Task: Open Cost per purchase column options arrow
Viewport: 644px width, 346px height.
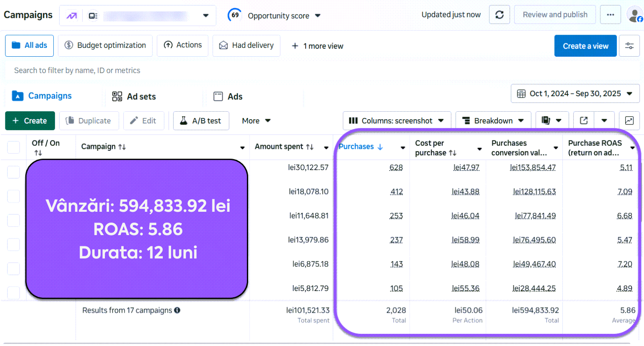Action: [x=480, y=148]
